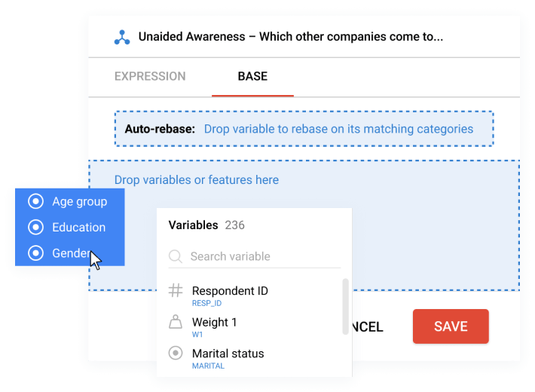This screenshot has width=535, height=392.
Task: Click the weight icon beside Weight 1
Action: click(x=176, y=322)
